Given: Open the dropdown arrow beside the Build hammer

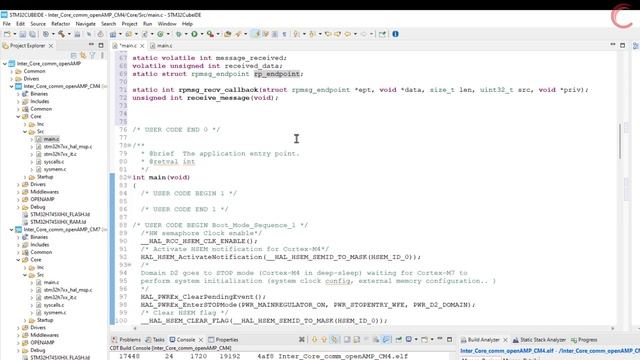Looking at the screenshot, I should (69, 34).
